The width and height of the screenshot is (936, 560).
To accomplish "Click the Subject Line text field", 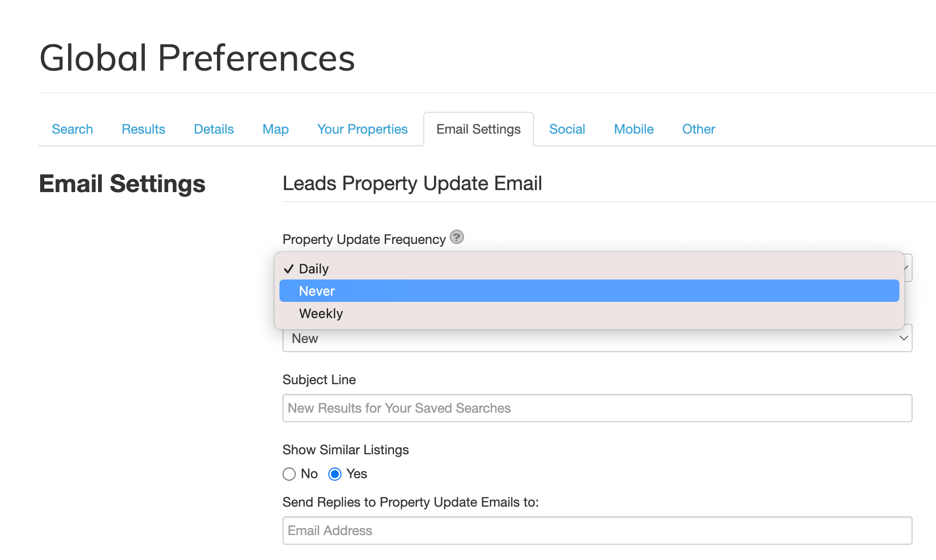I will (x=597, y=408).
